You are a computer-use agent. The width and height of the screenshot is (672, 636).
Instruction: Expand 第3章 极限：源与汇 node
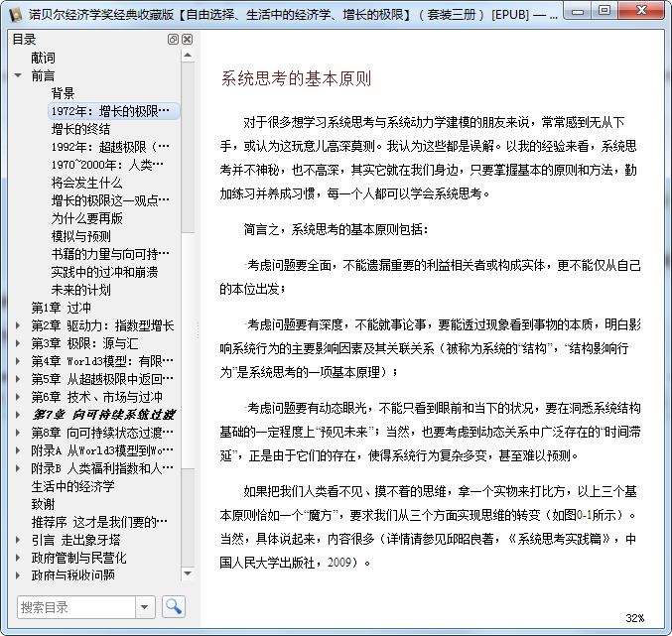[18, 343]
